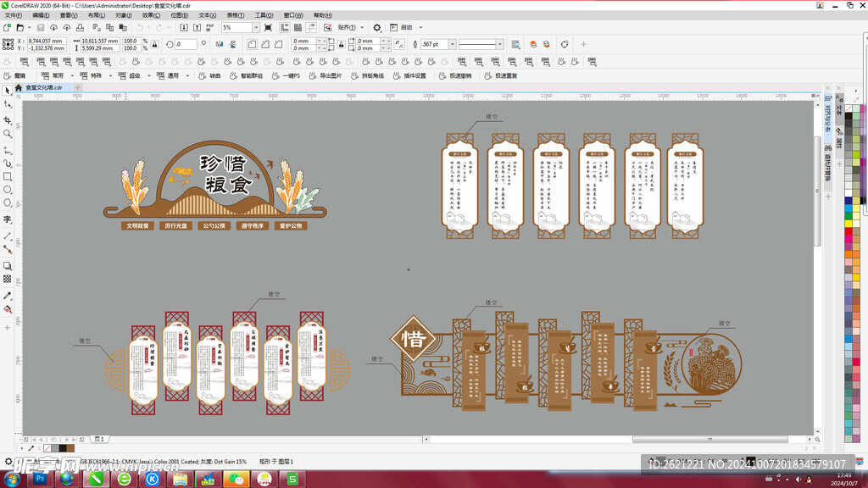Click the Options gear icon in toolbar
This screenshot has height=488, width=868.
pos(378,28)
